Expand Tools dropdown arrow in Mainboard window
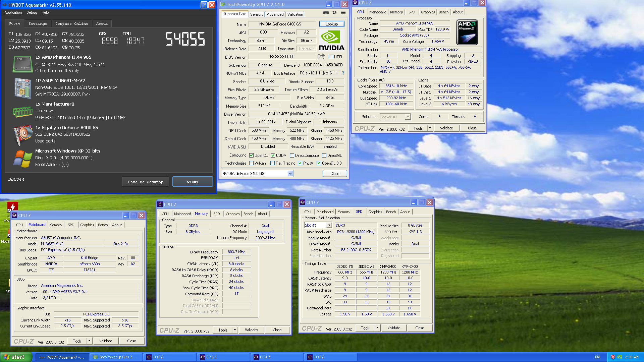 coord(89,341)
